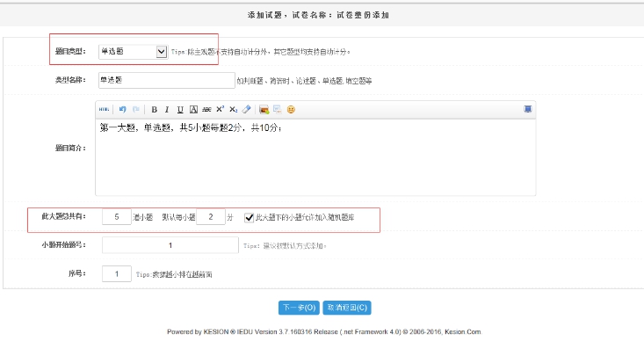Toggle bold formatting
Screen dimensions: 644x356
(154, 110)
